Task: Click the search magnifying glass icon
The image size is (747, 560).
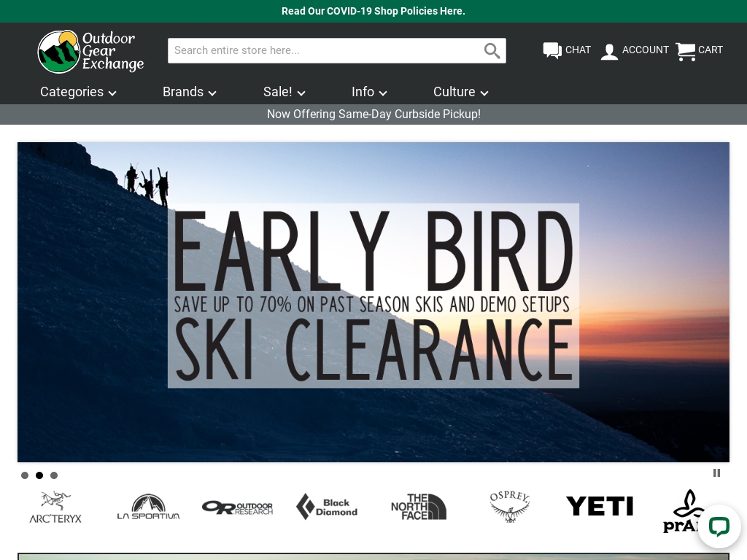Action: point(492,51)
